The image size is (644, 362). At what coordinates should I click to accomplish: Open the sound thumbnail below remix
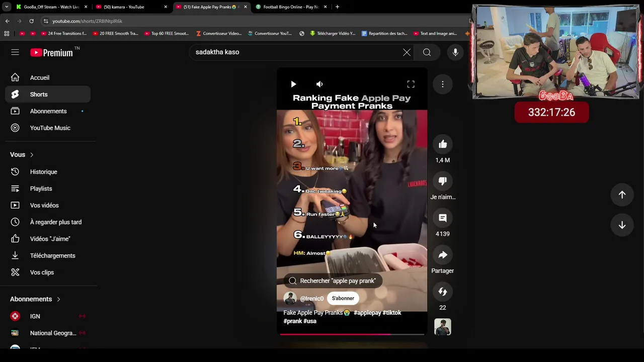tap(443, 327)
